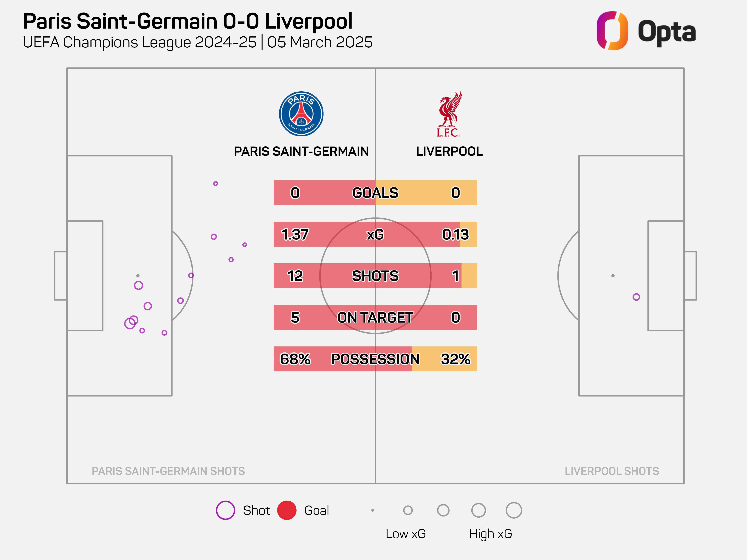Click the Liverpool liver bird crest
The width and height of the screenshot is (747, 560).
(449, 114)
